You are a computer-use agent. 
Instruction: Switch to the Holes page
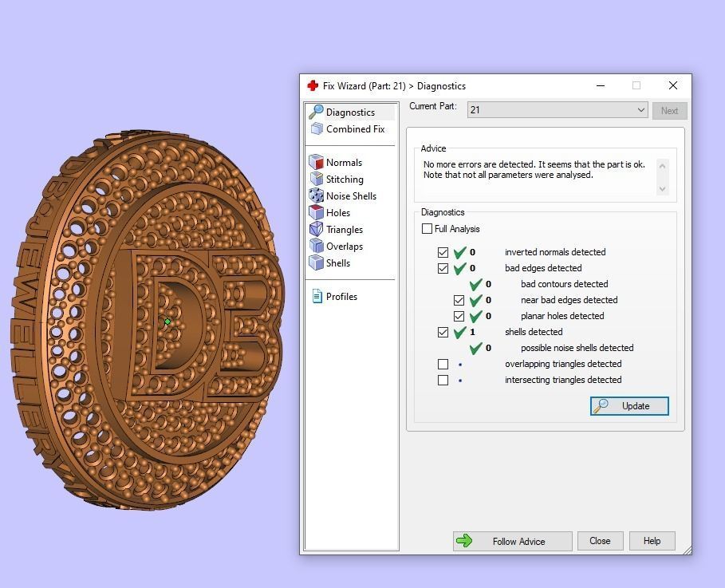[338, 212]
